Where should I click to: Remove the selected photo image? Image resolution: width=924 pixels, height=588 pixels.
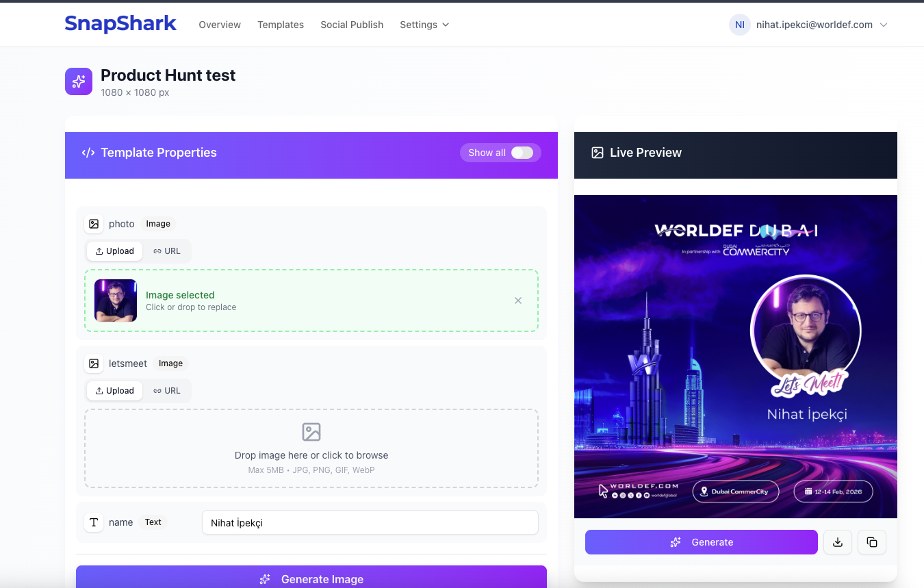click(x=518, y=301)
